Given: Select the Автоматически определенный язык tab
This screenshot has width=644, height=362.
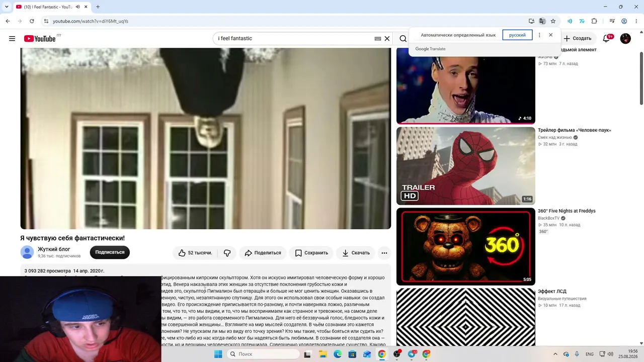Looking at the screenshot, I should 458,35.
